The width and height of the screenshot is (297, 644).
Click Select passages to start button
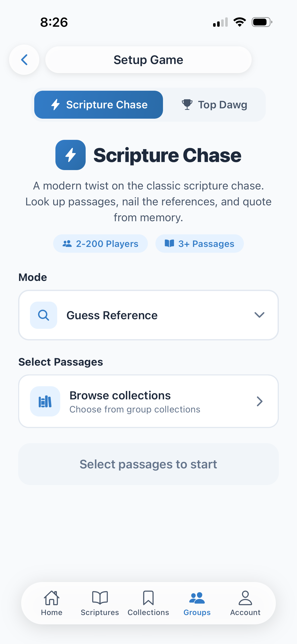click(x=148, y=464)
